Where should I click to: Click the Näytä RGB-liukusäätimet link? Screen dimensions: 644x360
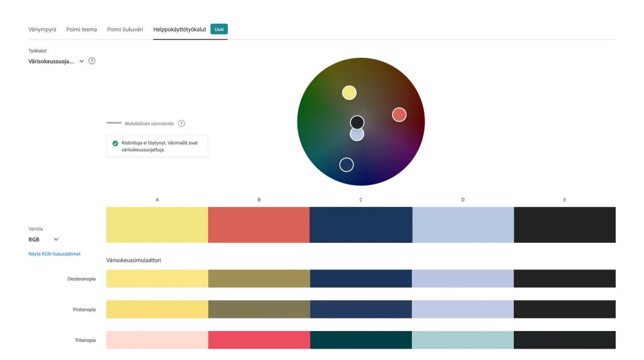coord(55,254)
